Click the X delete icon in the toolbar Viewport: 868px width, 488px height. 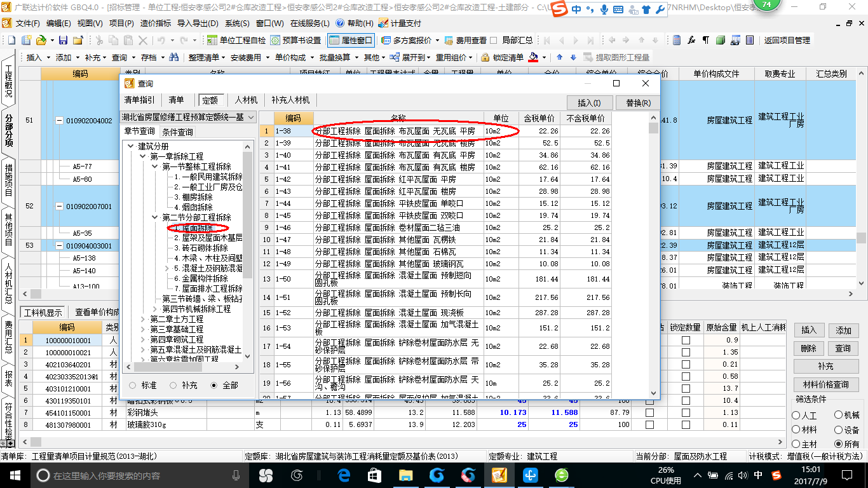click(x=143, y=40)
